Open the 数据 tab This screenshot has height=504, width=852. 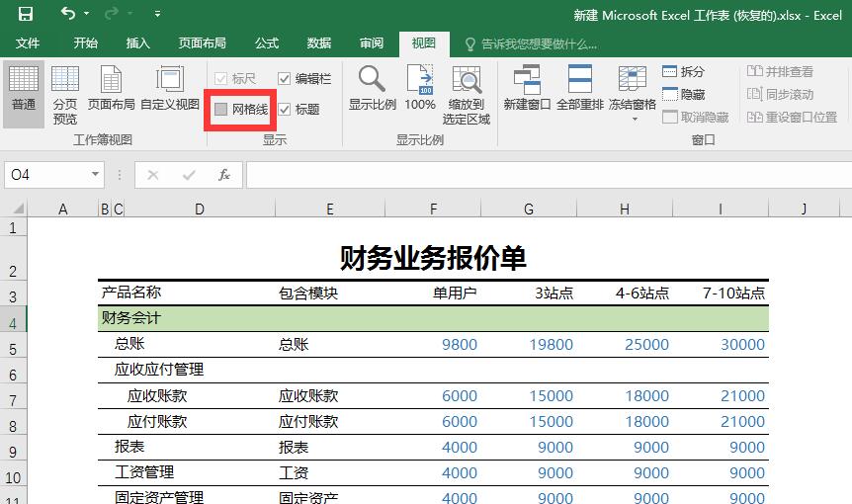319,43
